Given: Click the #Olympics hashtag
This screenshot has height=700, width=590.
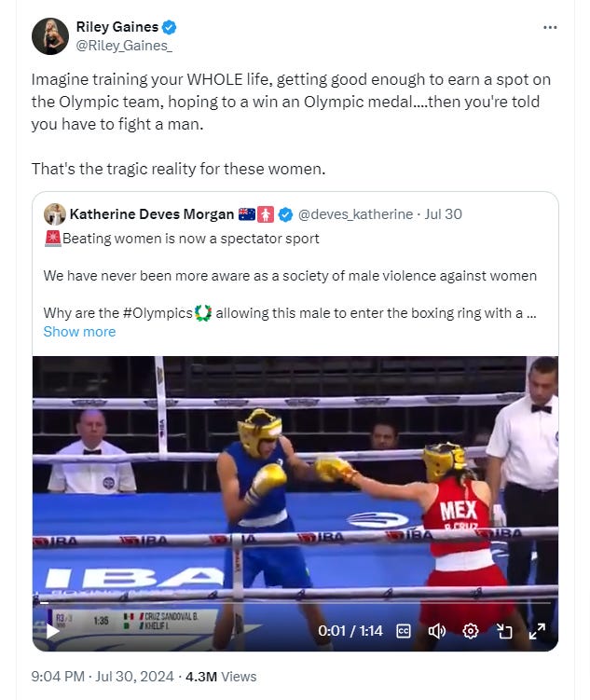Looking at the screenshot, I should click(158, 313).
